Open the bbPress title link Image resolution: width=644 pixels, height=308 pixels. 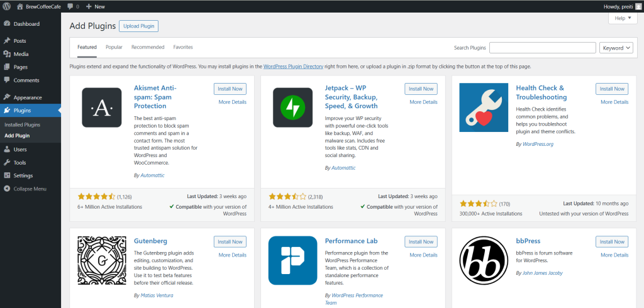click(528, 241)
